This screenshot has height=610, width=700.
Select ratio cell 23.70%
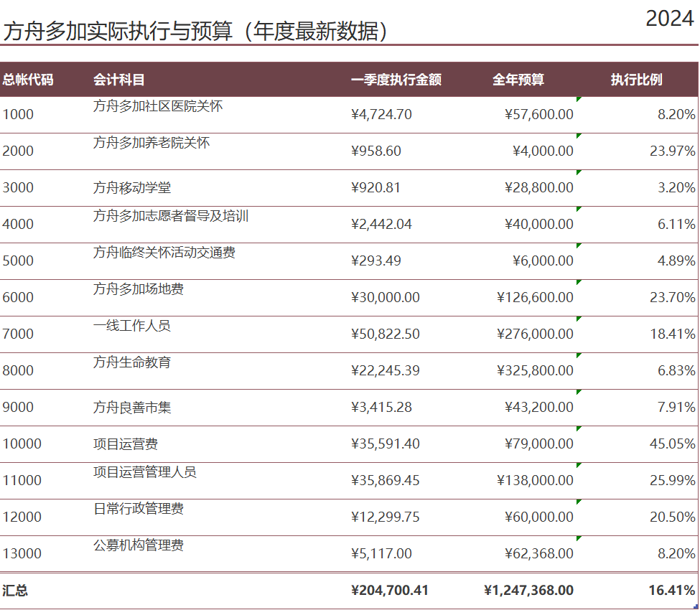672,297
